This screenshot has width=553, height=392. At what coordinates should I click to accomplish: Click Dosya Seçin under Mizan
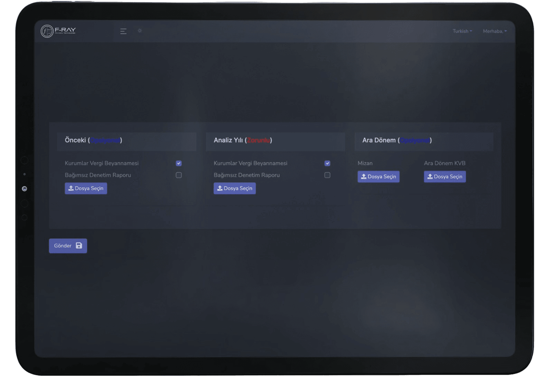coord(378,176)
